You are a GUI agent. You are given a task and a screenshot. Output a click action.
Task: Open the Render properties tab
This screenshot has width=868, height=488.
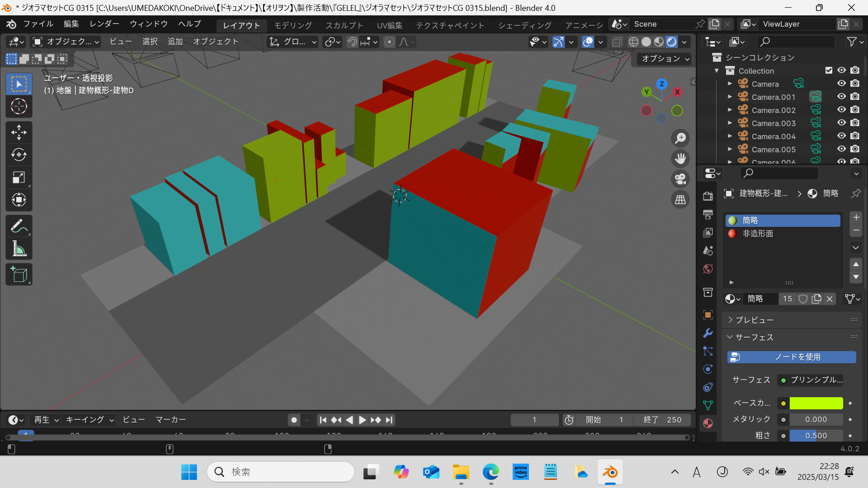tap(708, 196)
